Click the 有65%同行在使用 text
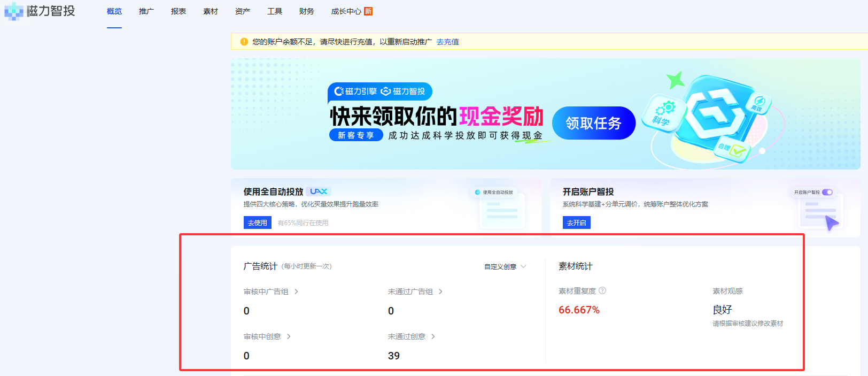868x376 pixels. coord(303,222)
